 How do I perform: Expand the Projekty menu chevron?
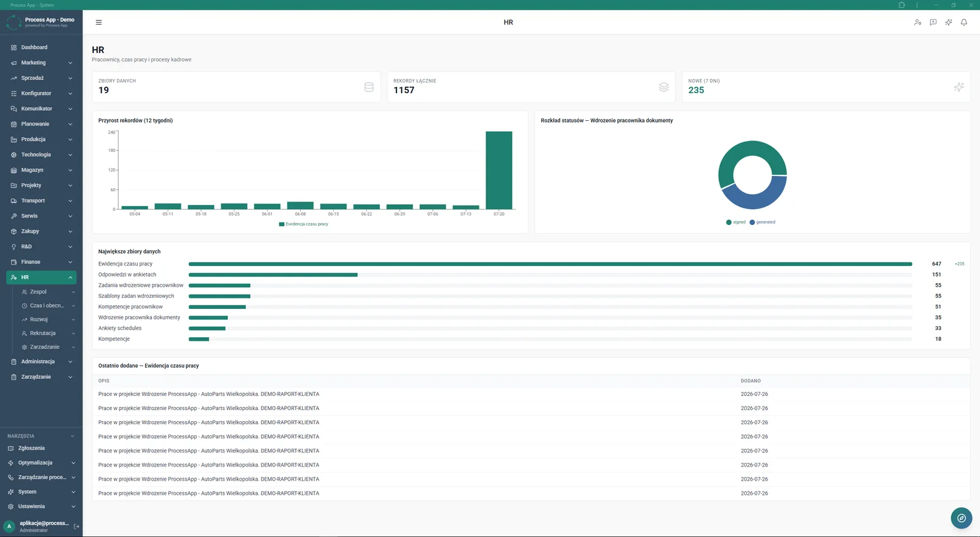coord(70,185)
